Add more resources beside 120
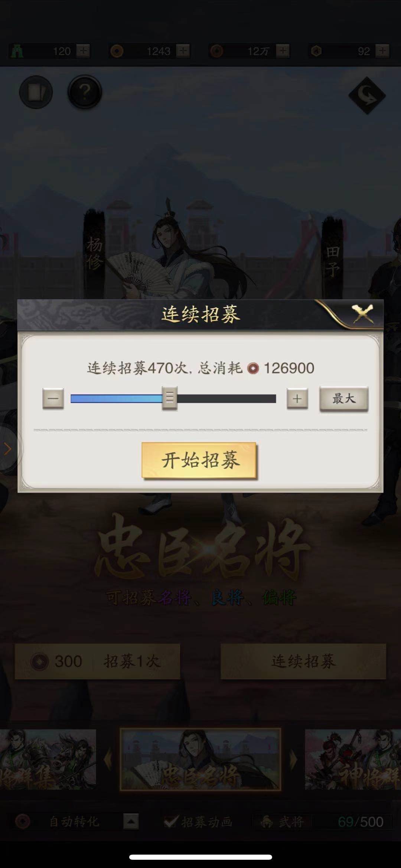401x868 pixels. 83,51
